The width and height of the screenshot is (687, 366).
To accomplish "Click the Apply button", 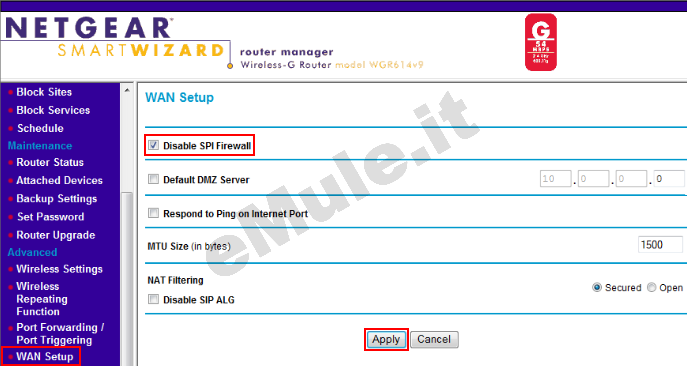I will click(x=386, y=340).
